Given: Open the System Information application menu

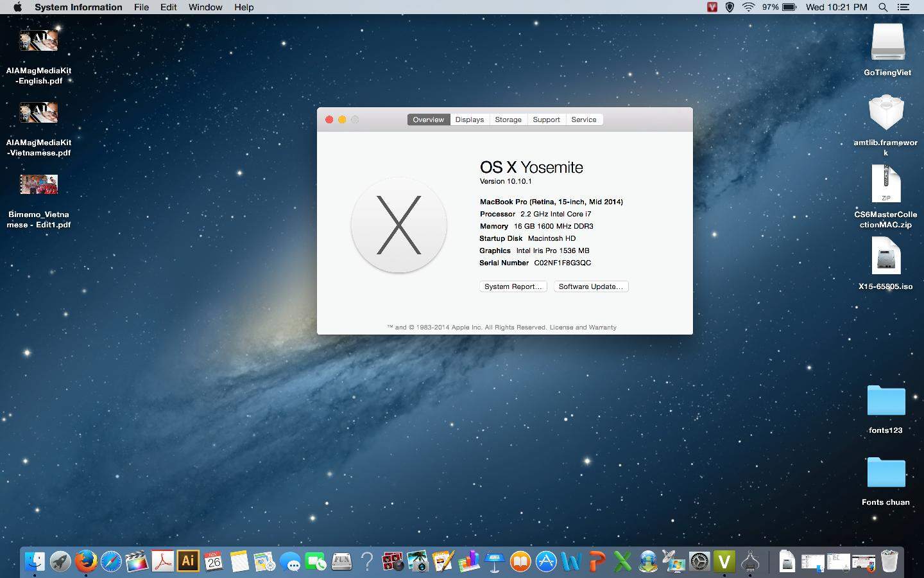Looking at the screenshot, I should click(x=78, y=7).
